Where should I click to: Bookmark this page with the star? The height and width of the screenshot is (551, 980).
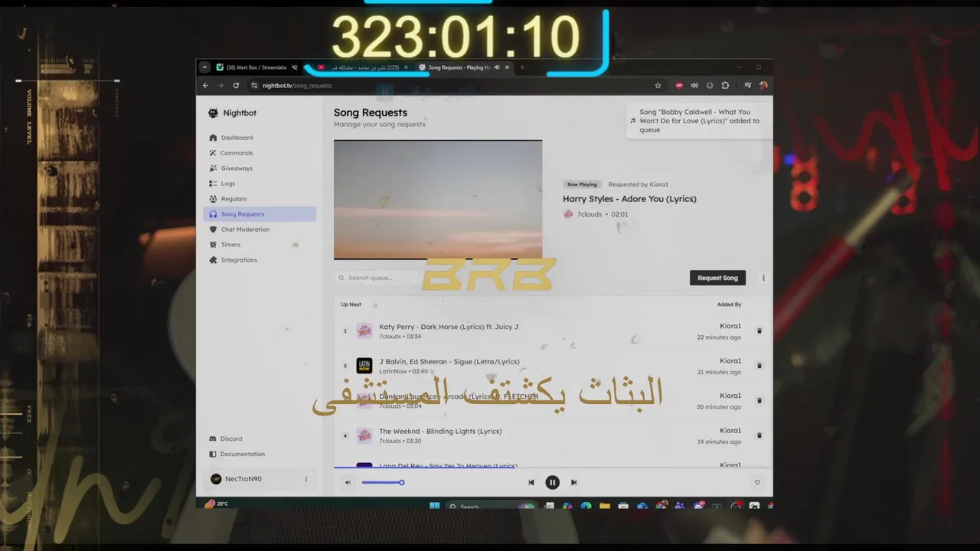click(x=658, y=86)
